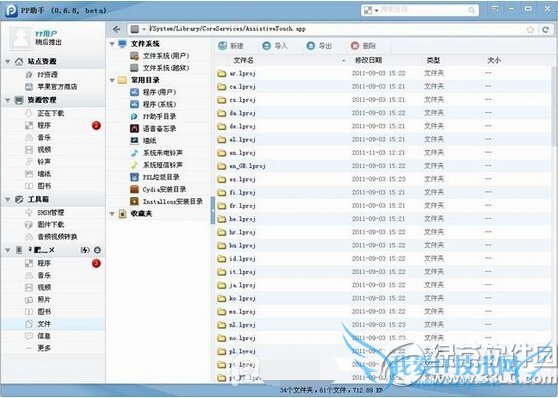Click the back arrow navigation button
The width and height of the screenshot is (558, 398).
pyautogui.click(x=116, y=30)
